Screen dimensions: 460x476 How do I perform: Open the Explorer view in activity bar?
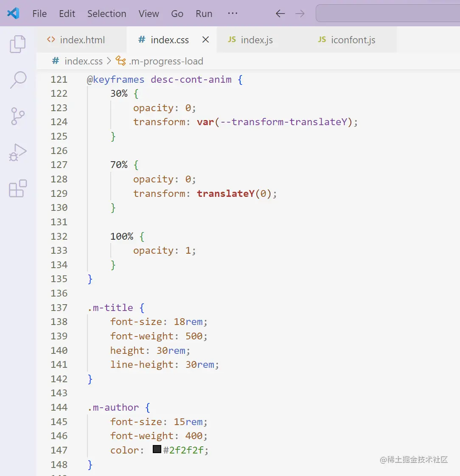click(x=17, y=44)
